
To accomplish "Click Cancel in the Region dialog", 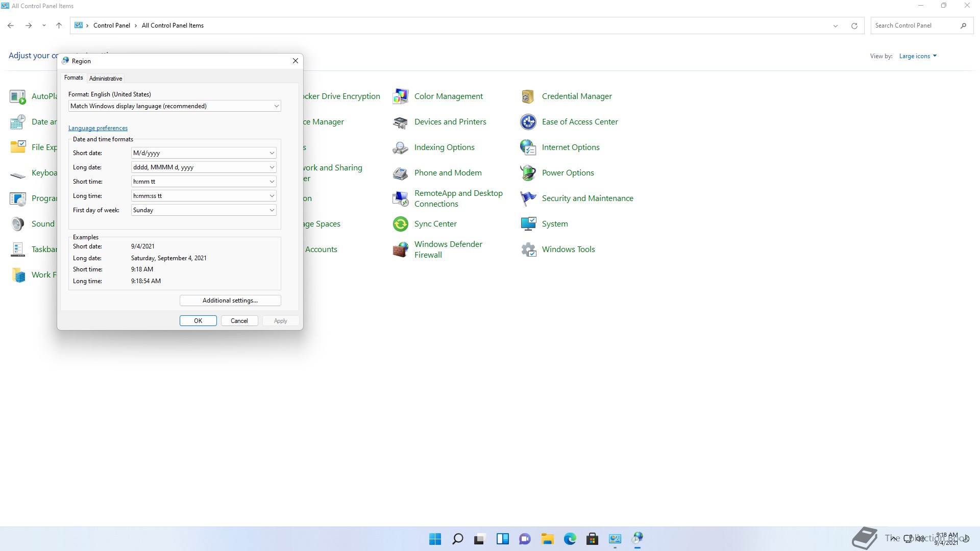I will pos(239,321).
